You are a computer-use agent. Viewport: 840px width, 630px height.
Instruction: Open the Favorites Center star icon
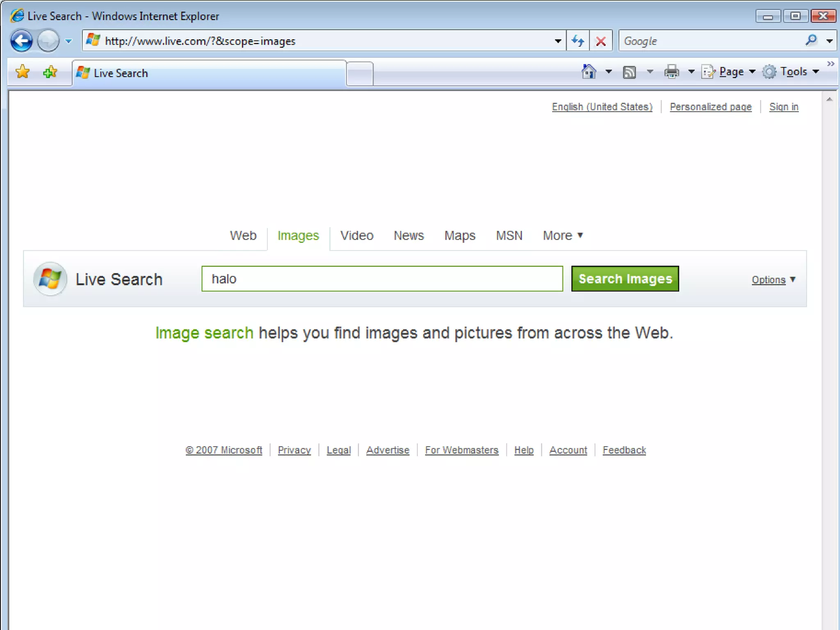point(23,72)
